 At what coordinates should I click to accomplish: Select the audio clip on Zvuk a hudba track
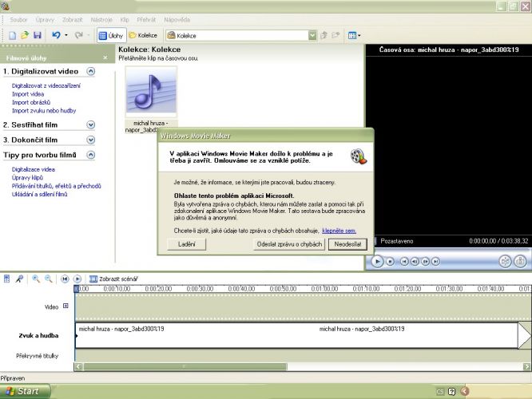coord(296,335)
